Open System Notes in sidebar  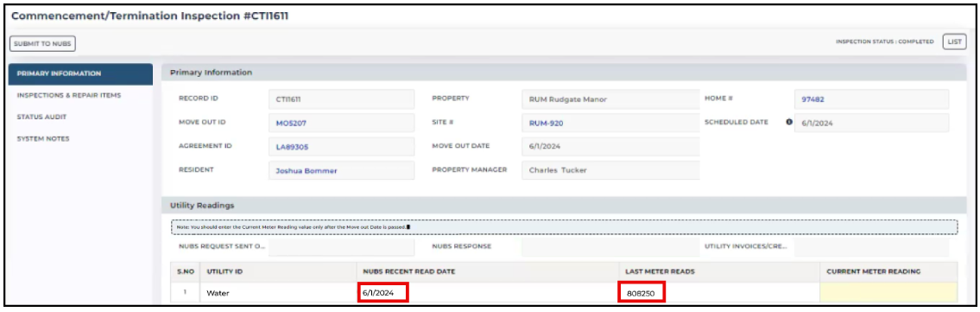pyautogui.click(x=43, y=139)
